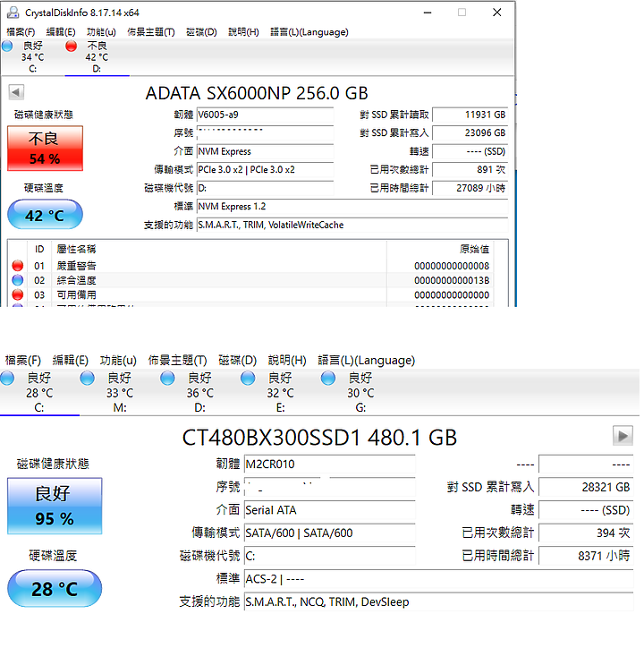644x648 pixels.
Task: Click the red 不良 54 % health status button
Action: [45, 148]
